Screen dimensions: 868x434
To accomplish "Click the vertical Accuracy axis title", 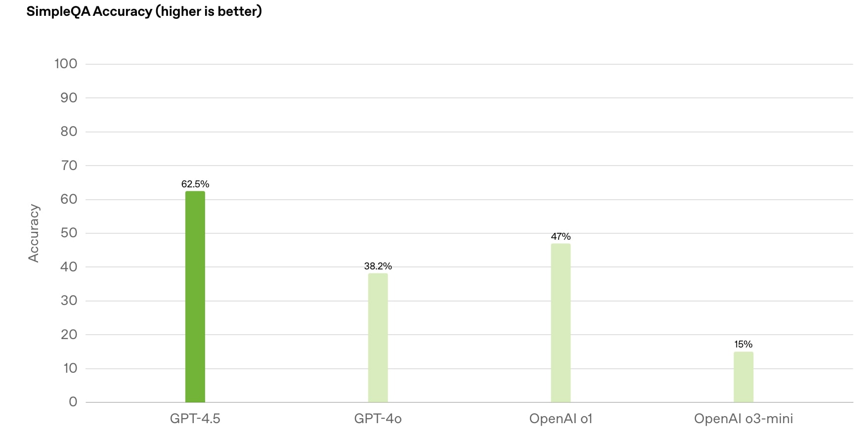I will point(34,233).
